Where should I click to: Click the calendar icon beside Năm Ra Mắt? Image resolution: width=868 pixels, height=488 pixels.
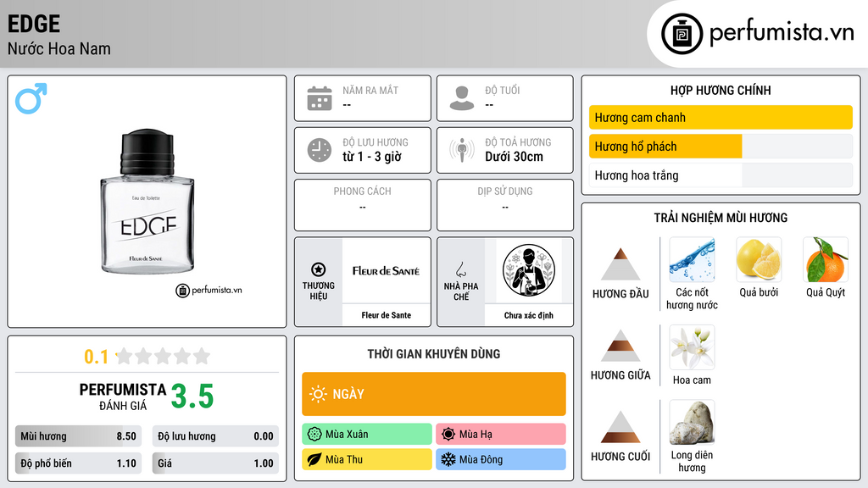(320, 98)
